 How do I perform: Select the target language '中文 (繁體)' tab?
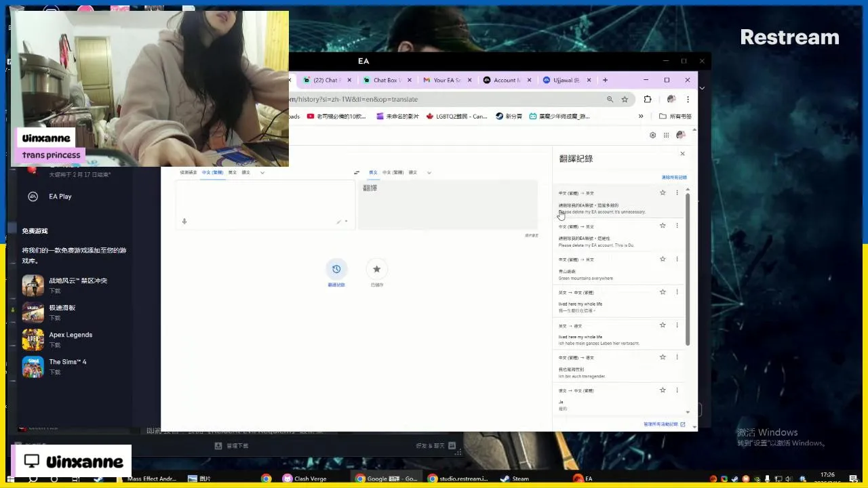[x=392, y=173]
